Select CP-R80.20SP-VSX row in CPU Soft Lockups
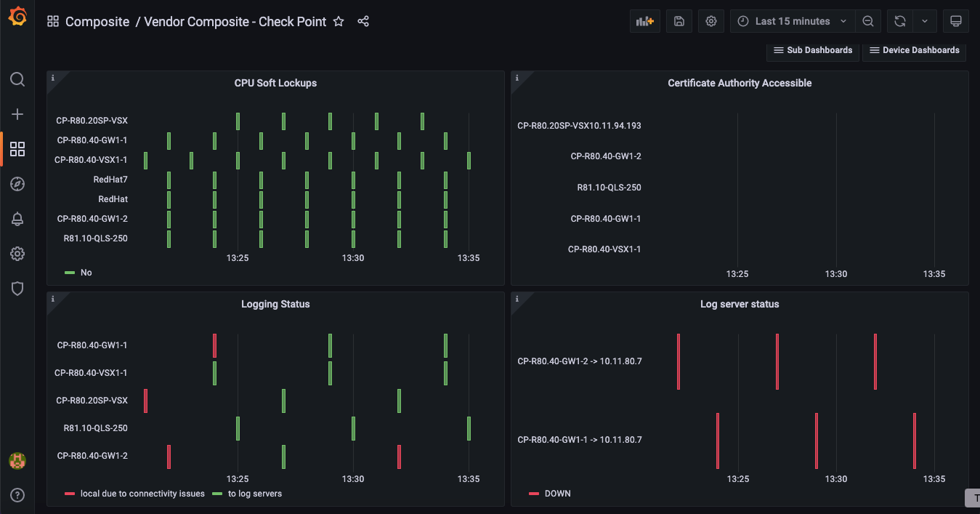Screen dimensions: 980x514 pyautogui.click(x=92, y=121)
